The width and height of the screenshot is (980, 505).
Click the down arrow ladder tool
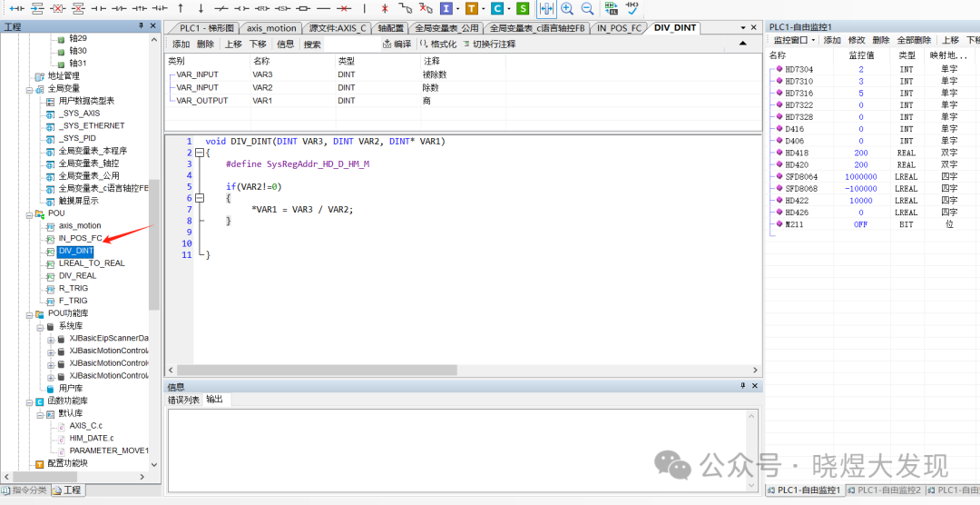coord(201,8)
